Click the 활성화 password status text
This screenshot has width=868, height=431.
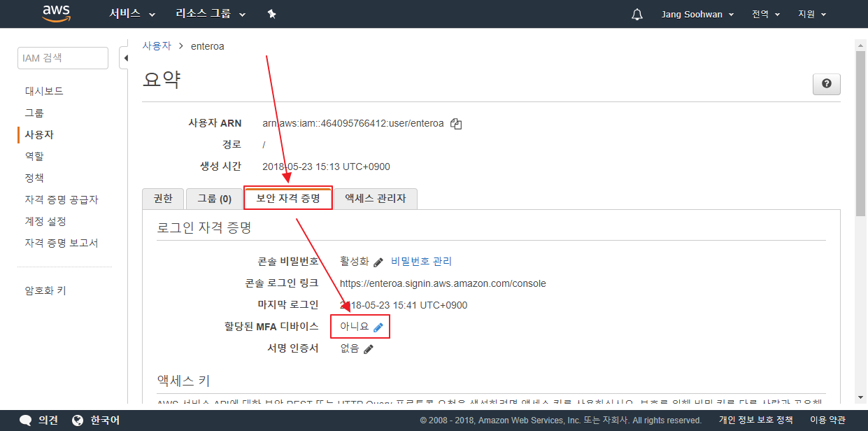(x=354, y=261)
